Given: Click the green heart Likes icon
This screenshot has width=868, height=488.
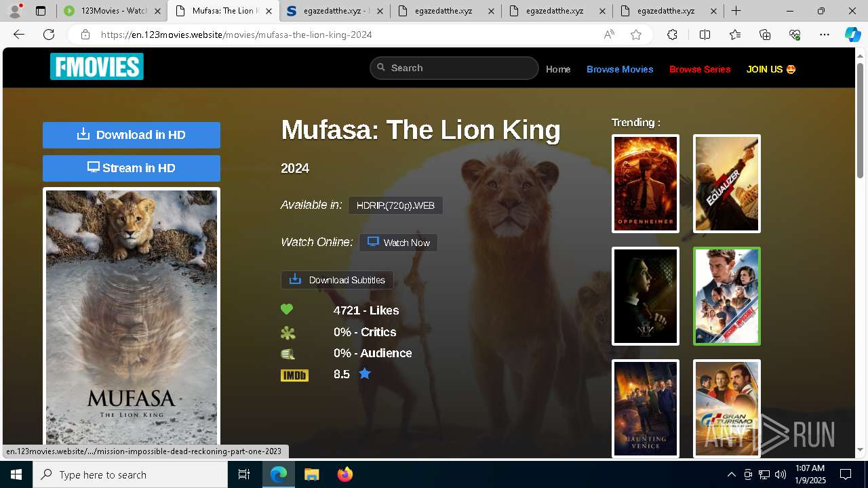Looking at the screenshot, I should coord(287,310).
